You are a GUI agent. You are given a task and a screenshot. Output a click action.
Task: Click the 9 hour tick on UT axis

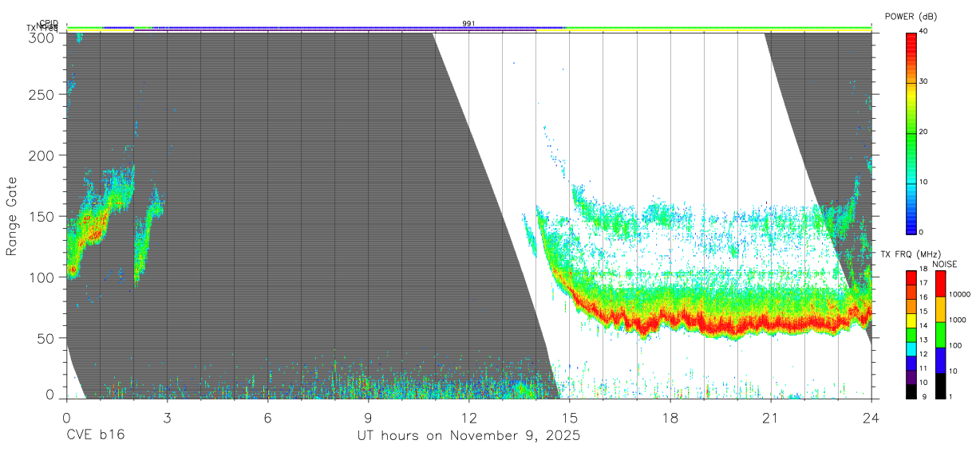(369, 417)
